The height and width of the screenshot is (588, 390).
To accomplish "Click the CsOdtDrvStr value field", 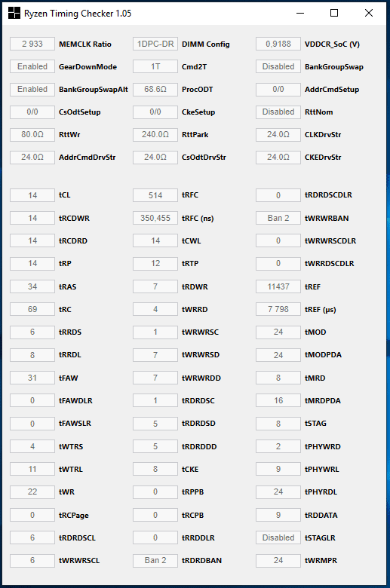I will [x=155, y=157].
